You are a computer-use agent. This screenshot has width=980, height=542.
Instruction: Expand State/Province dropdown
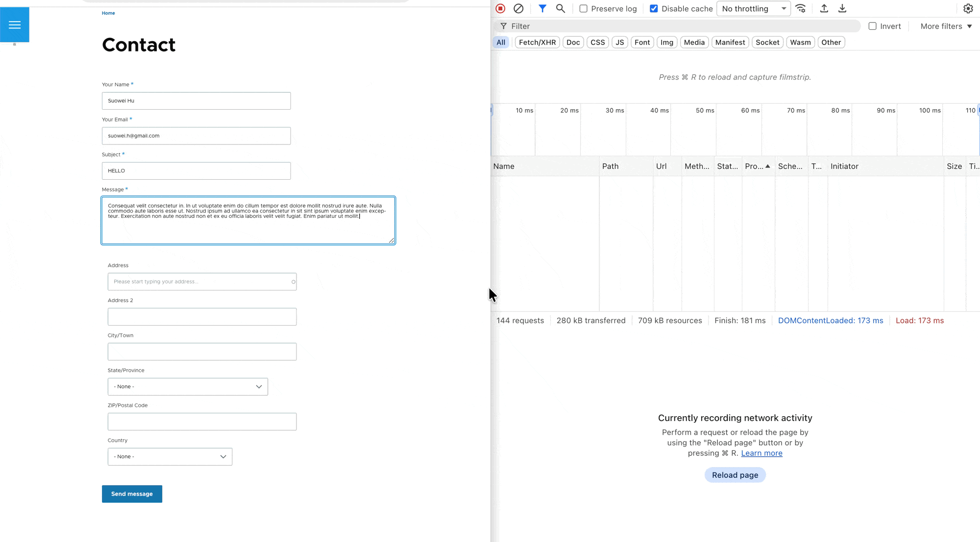[188, 387]
